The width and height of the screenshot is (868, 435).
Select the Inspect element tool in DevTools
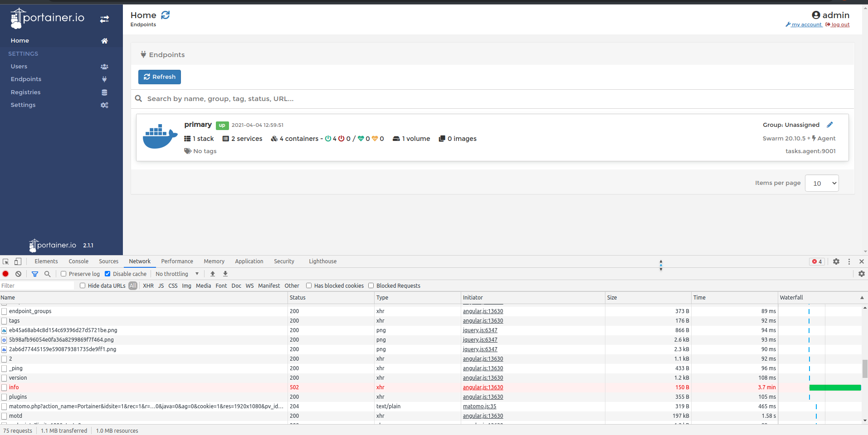[5, 261]
